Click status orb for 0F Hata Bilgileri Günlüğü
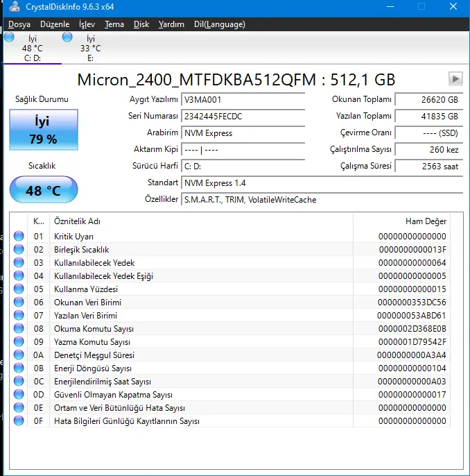This screenshot has height=476, width=470. tap(19, 421)
